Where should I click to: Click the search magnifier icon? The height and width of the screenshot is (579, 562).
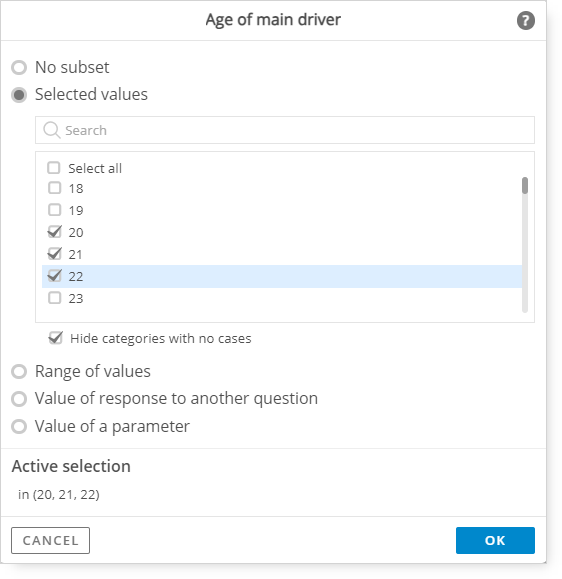tap(51, 130)
